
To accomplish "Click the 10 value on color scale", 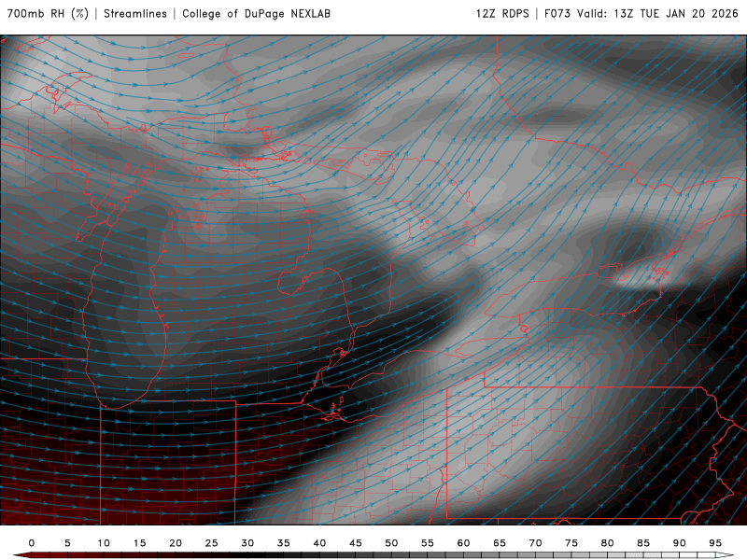I will click(x=104, y=543).
